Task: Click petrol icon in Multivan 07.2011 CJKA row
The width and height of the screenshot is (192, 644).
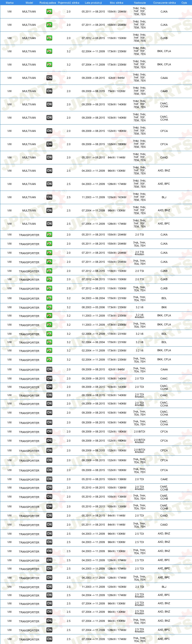Action: (x=49, y=25)
